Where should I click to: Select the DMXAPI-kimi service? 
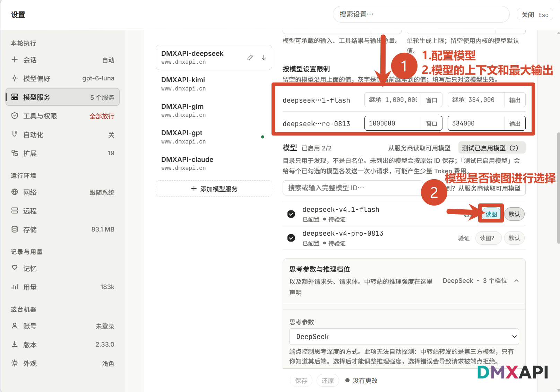(214, 84)
